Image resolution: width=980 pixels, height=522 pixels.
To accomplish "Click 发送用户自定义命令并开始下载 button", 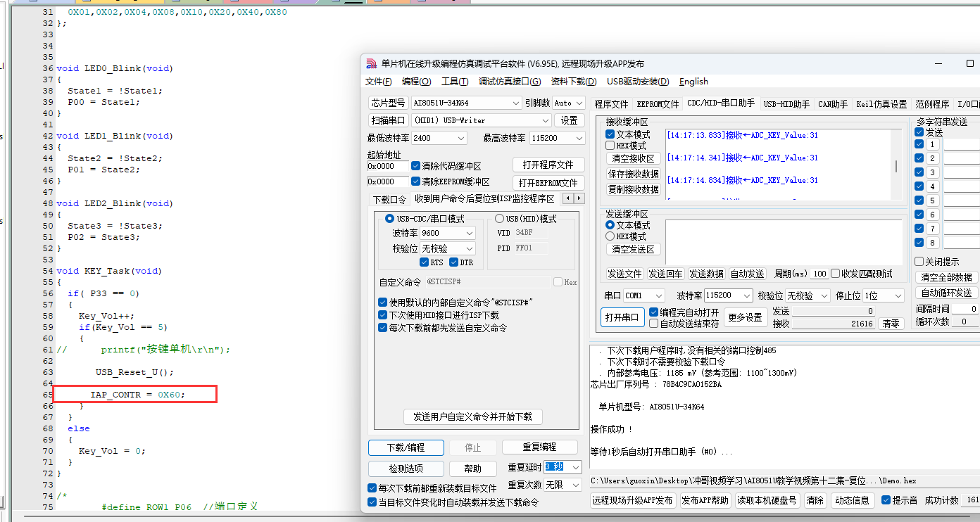I will tap(472, 416).
